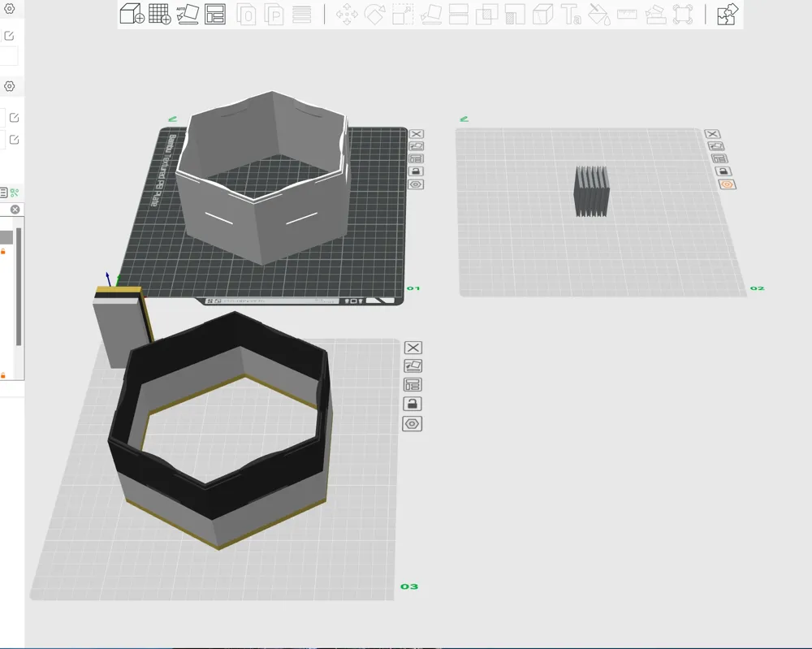Toggle the lock on plate 01
The width and height of the screenshot is (812, 649).
417,171
